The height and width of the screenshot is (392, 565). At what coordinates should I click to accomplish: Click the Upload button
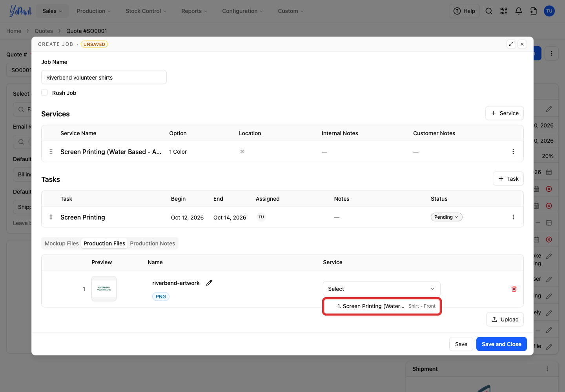[505, 319]
